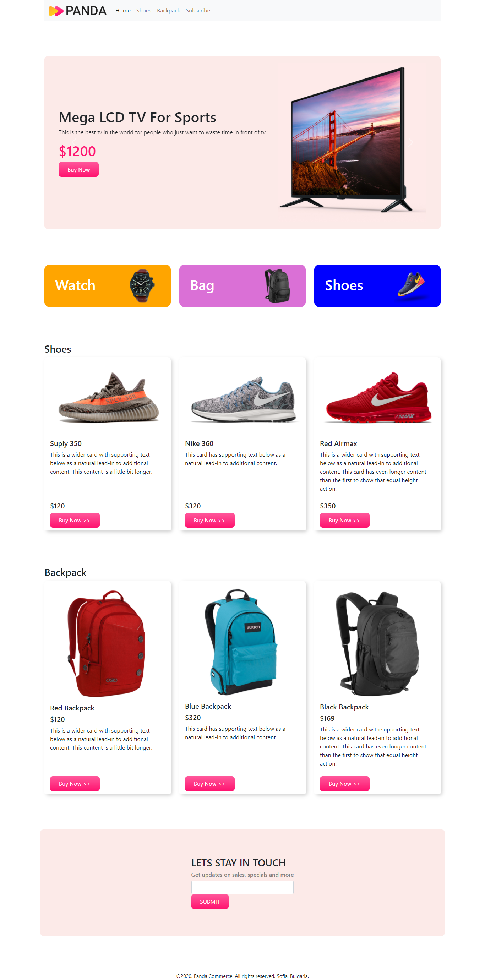Go back with carousel previous arrow
Image resolution: width=485 pixels, height=980 pixels.
tap(74, 143)
